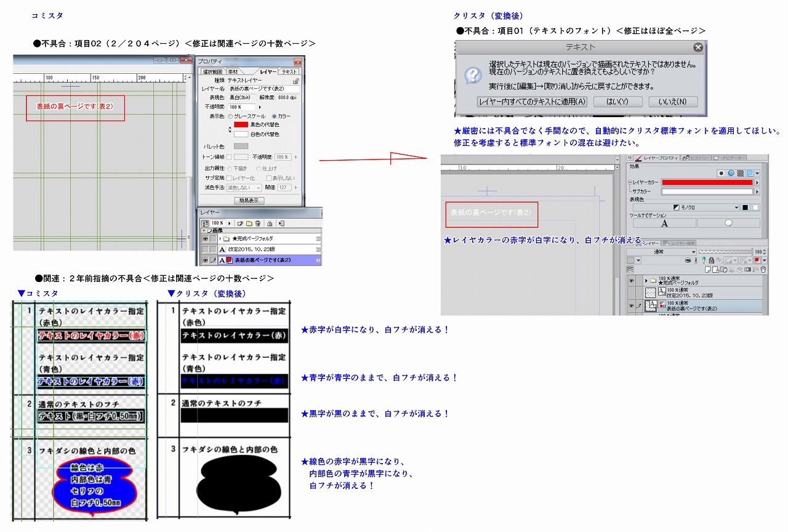The width and height of the screenshot is (788, 532).
Task: Click the はい(Y) button
Action: click(618, 102)
